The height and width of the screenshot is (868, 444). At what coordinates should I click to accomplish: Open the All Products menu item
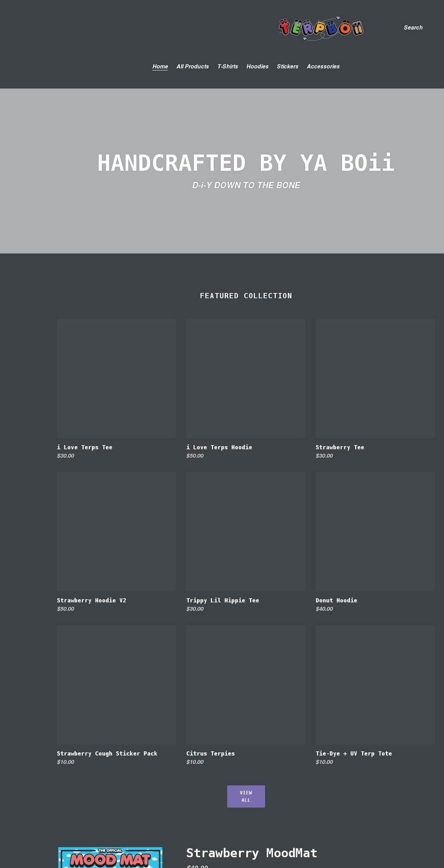192,67
